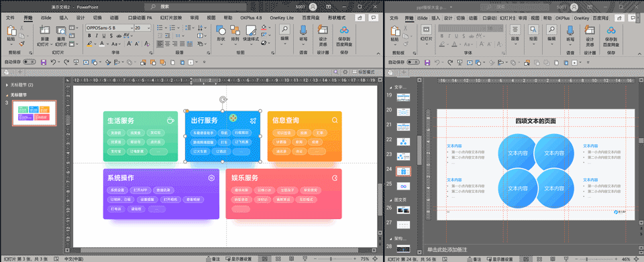Click Share icon in left window ribbon
The image size is (644, 262).
point(360,17)
